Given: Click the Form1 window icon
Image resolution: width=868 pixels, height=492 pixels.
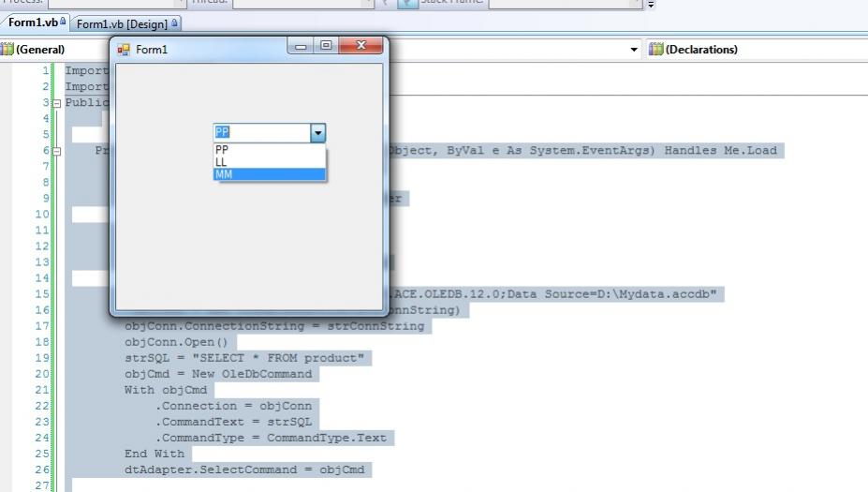Looking at the screenshot, I should click(124, 50).
